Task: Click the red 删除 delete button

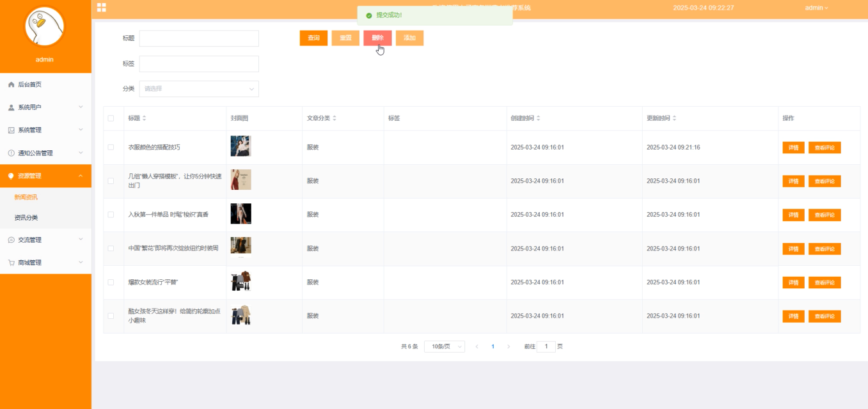Action: 377,38
